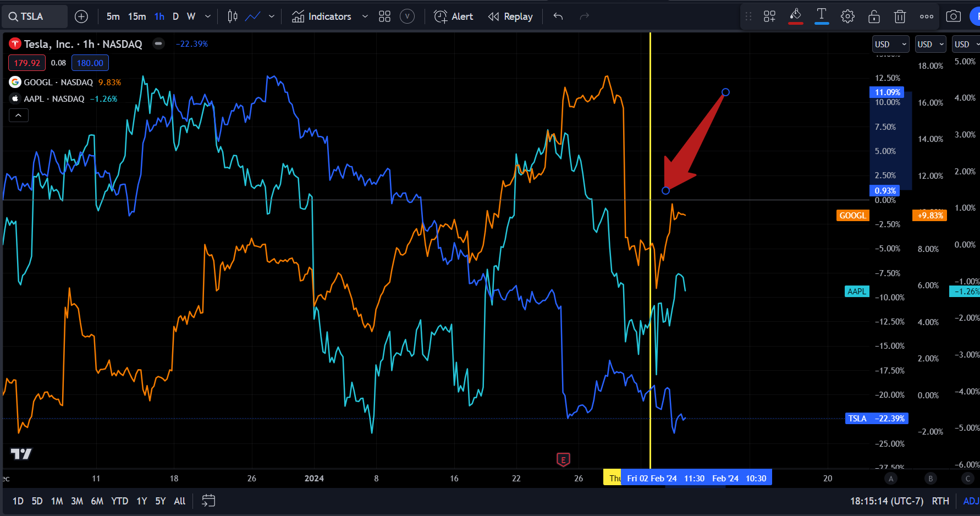Expand the favorite indicators dropdown arrow

(x=365, y=17)
